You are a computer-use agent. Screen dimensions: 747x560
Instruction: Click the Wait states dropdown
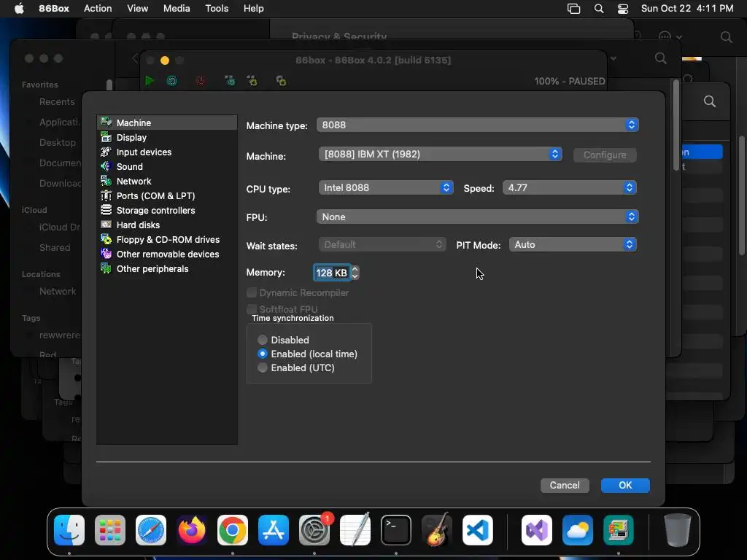(382, 245)
